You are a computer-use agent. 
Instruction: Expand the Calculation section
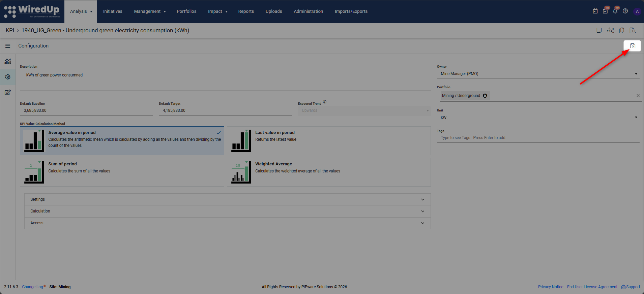coord(228,211)
